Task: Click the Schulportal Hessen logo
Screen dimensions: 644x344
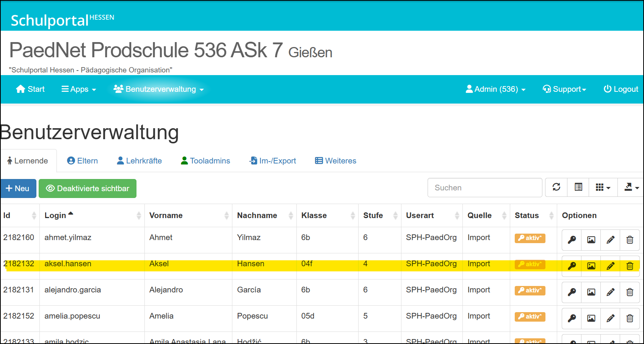Action: [x=62, y=20]
